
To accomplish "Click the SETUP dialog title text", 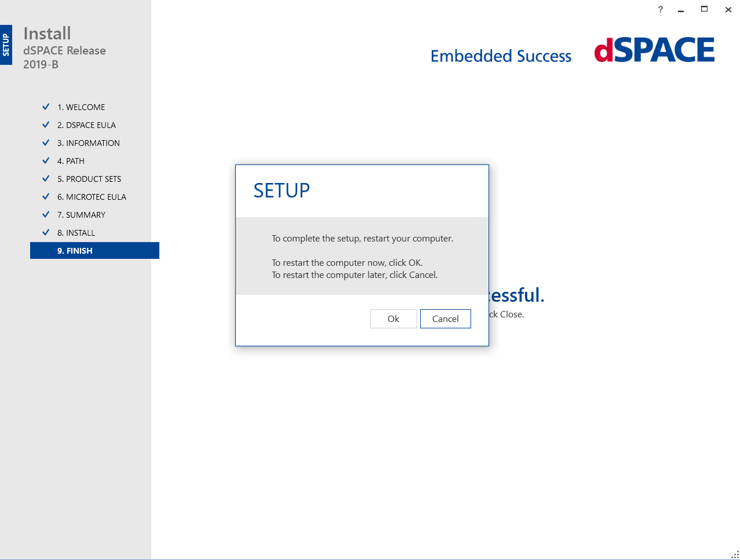I will click(x=282, y=190).
